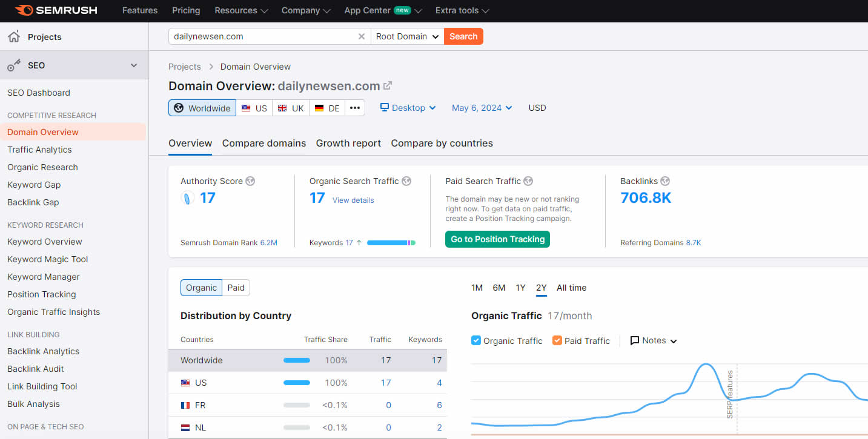
Task: Switch distribution toggle to Paid
Action: pos(236,288)
